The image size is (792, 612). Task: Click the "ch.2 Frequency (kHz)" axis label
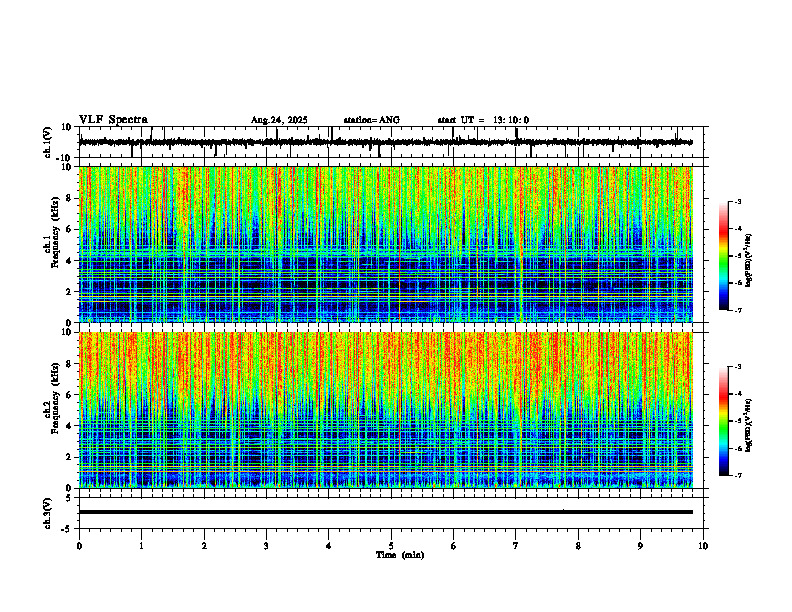[x=53, y=398]
